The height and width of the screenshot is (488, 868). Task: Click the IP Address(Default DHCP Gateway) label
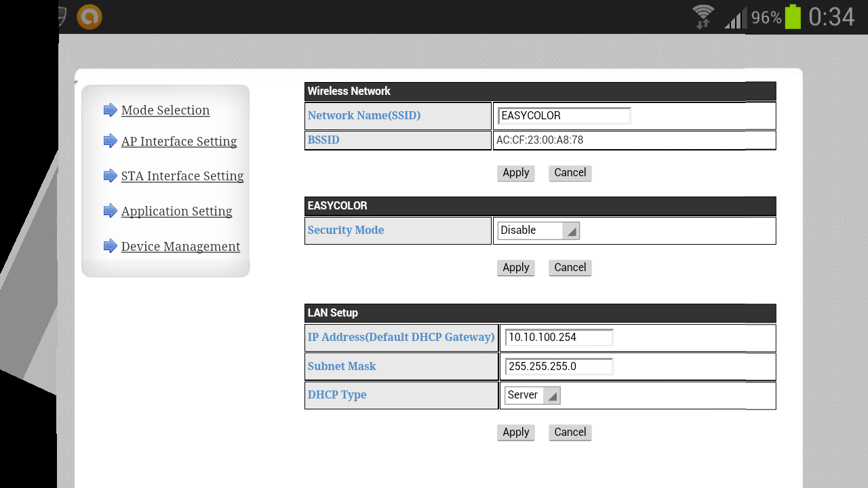[x=401, y=337]
